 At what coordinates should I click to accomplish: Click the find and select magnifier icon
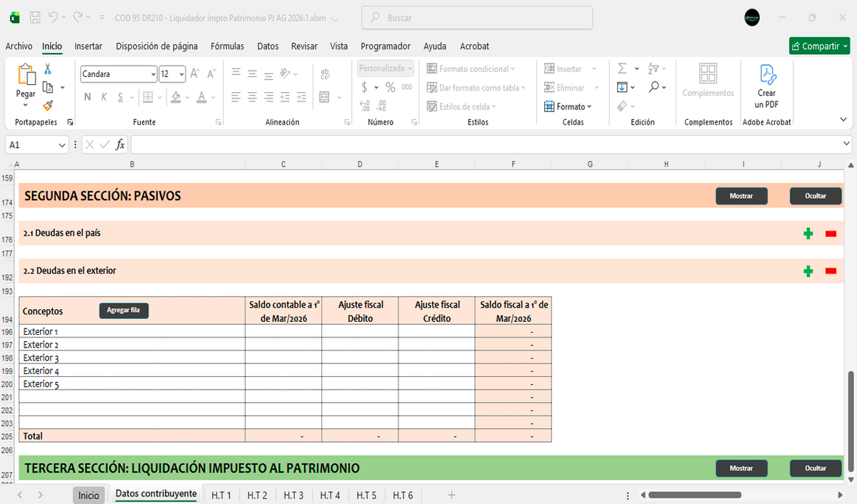click(x=654, y=87)
